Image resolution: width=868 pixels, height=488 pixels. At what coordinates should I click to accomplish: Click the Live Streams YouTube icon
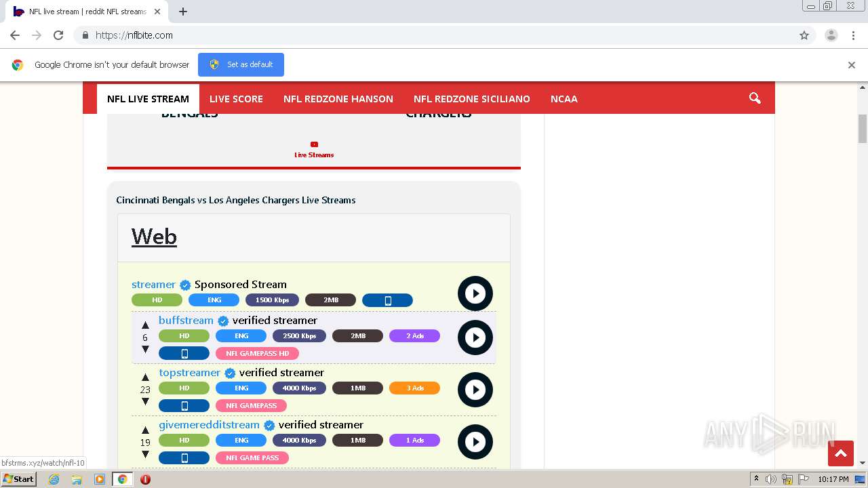314,144
